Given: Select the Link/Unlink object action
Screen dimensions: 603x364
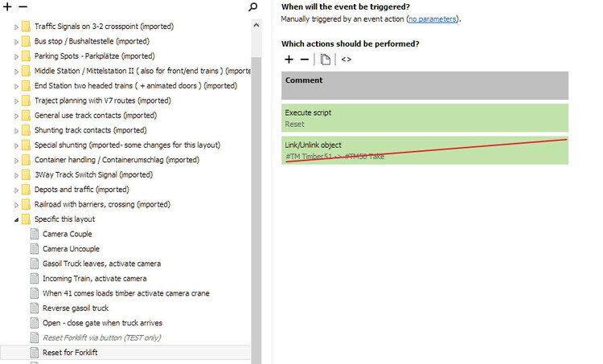Looking at the screenshot, I should pos(425,150).
